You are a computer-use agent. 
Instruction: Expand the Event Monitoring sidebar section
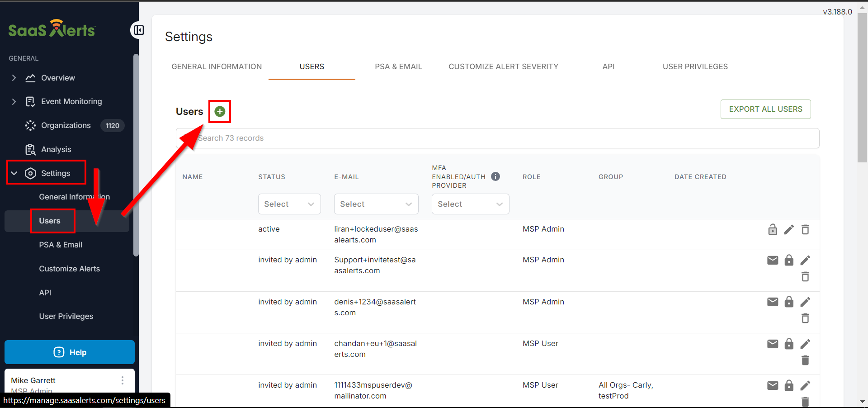point(14,101)
